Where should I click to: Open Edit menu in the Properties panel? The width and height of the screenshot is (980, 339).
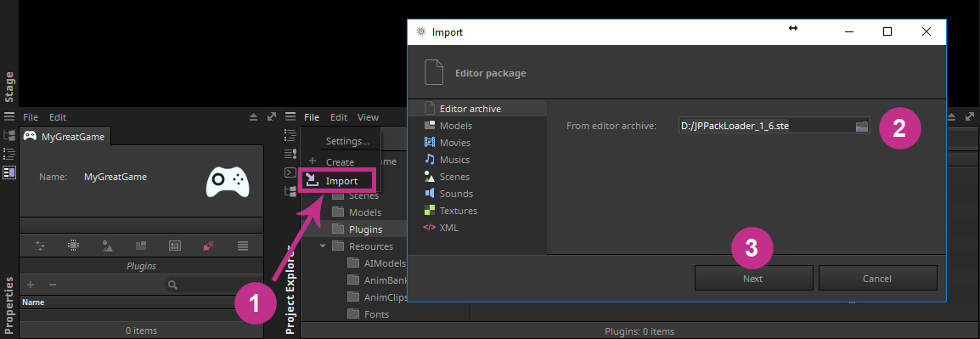point(58,117)
